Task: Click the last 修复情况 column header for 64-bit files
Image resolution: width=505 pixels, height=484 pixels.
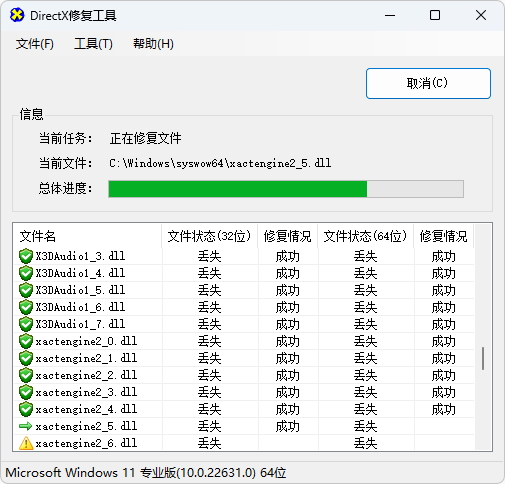Action: [x=443, y=236]
